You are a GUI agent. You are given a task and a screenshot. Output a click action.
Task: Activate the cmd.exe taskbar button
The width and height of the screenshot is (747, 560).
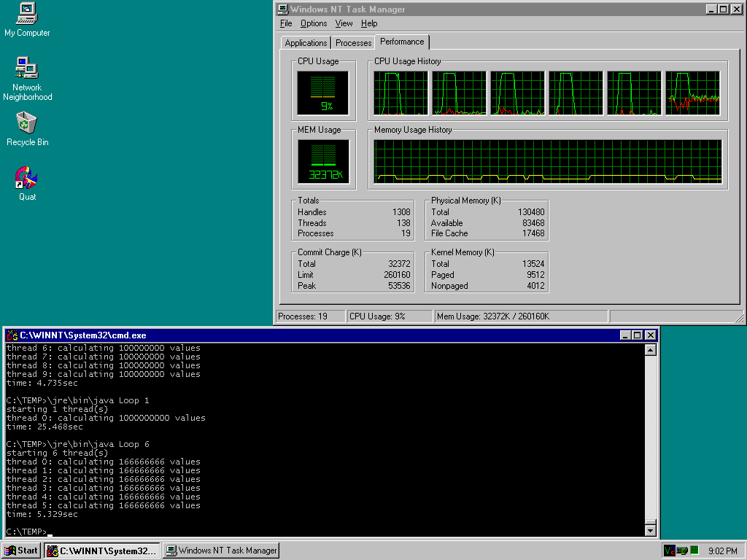coord(101,551)
